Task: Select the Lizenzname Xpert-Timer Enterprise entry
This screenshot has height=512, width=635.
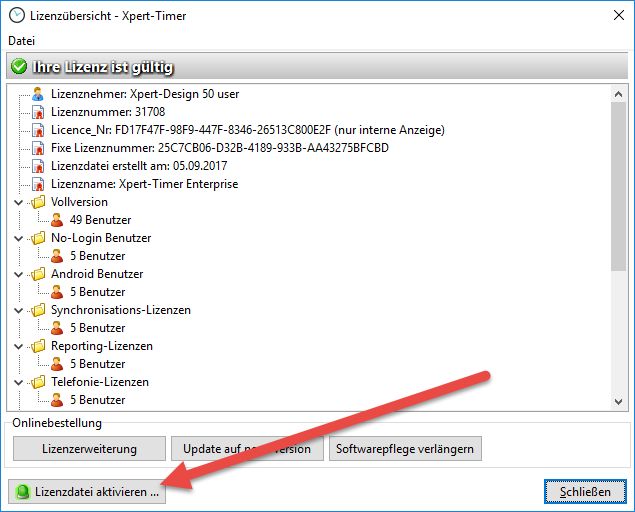Action: click(x=144, y=184)
